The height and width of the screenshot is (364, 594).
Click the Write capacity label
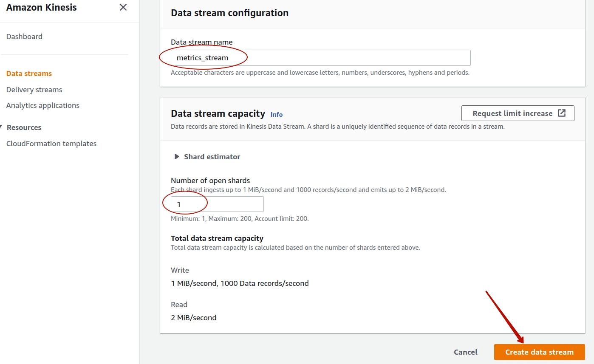(x=180, y=270)
